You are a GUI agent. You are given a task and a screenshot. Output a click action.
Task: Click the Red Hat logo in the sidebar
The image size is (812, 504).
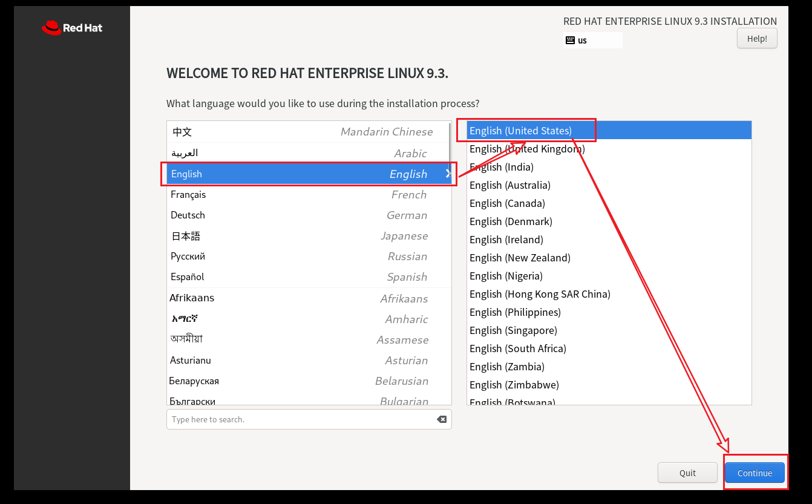pyautogui.click(x=72, y=27)
